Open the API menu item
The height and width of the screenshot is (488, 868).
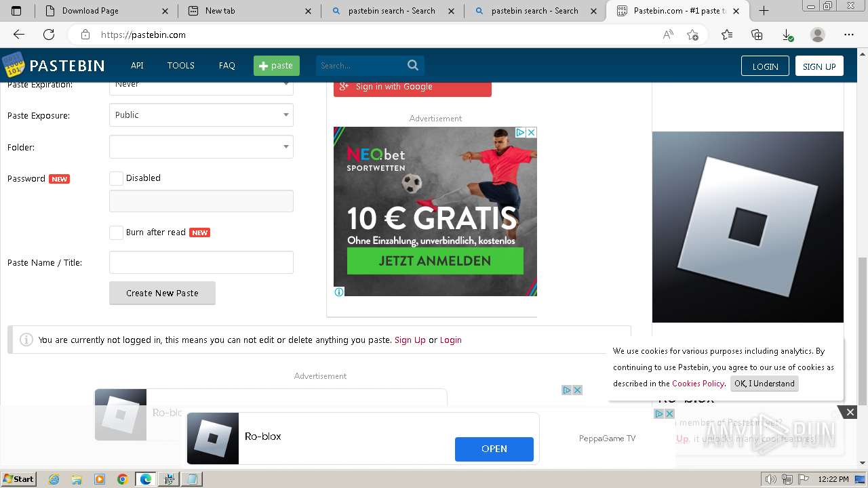[137, 66]
